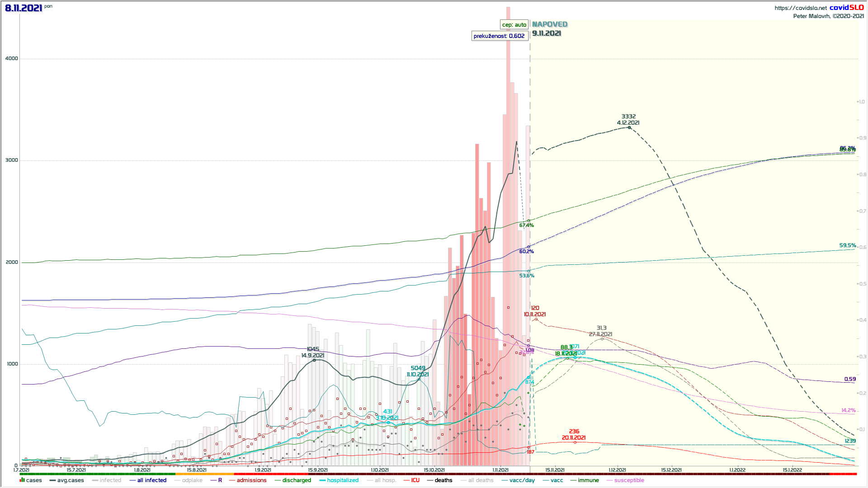Click the 8.11.2021 date heading
The width and height of the screenshot is (868, 488).
coord(24,8)
